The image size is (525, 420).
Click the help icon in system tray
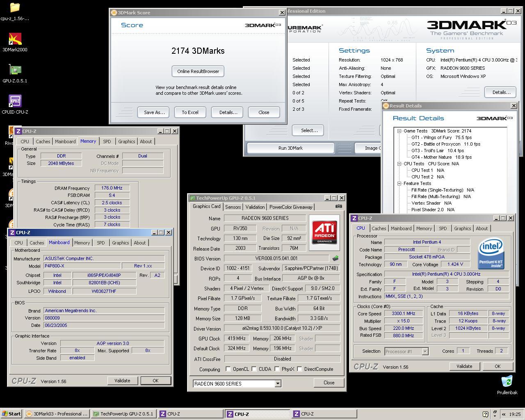(486, 414)
